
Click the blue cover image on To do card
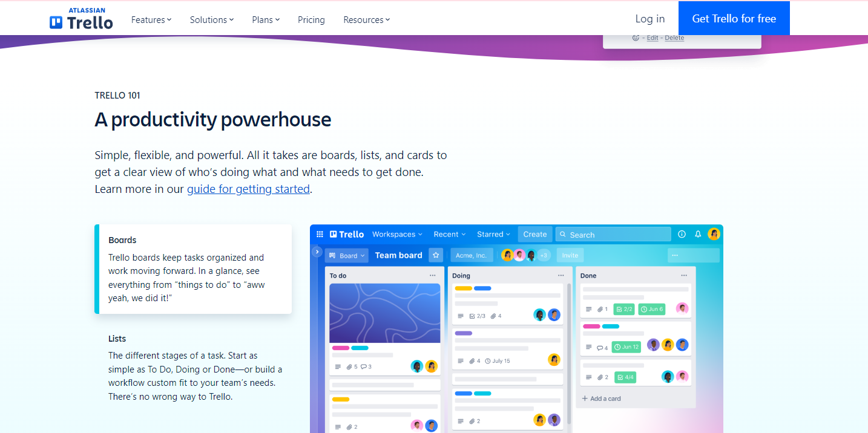click(385, 313)
